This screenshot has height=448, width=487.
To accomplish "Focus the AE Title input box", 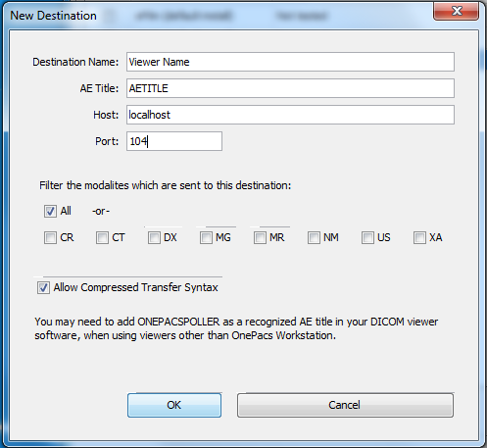I will coord(290,88).
